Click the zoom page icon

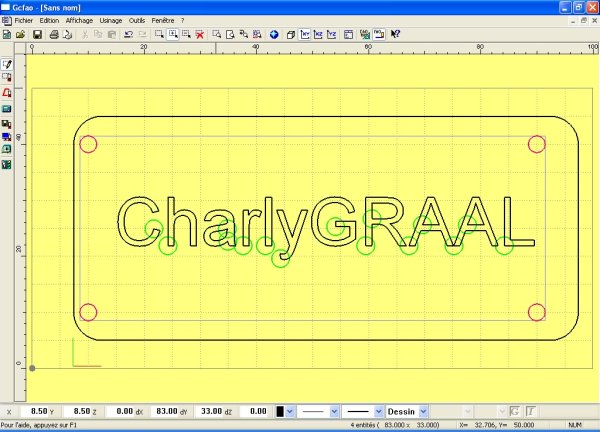click(x=230, y=35)
